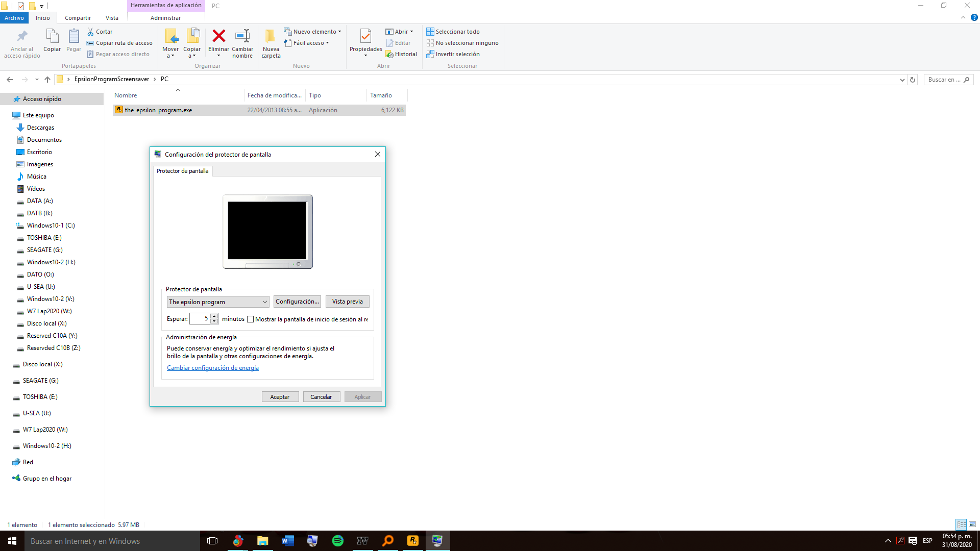
Task: Click the Cortar scissors icon
Action: point(91,32)
